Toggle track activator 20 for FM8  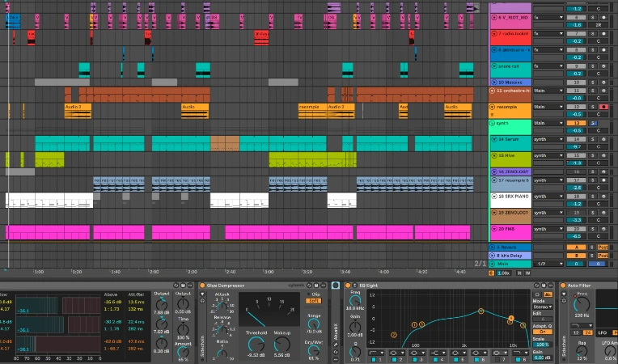point(576,229)
